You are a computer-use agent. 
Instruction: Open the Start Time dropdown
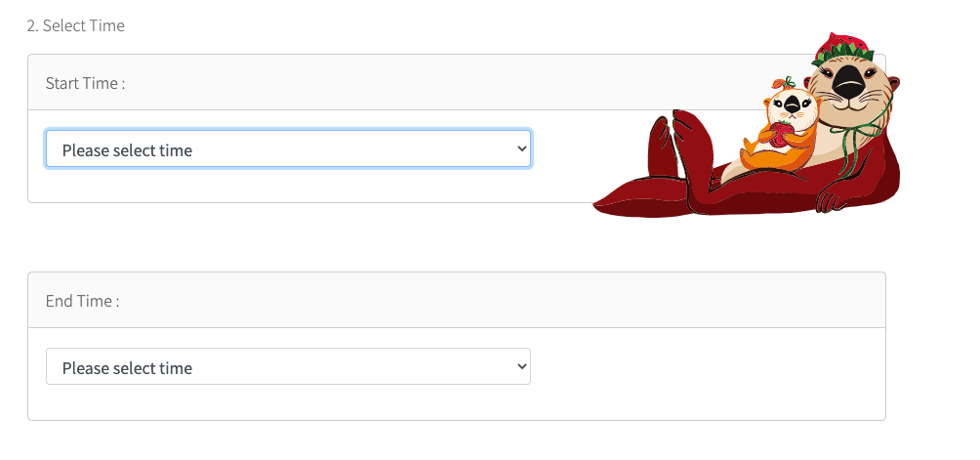(x=288, y=148)
